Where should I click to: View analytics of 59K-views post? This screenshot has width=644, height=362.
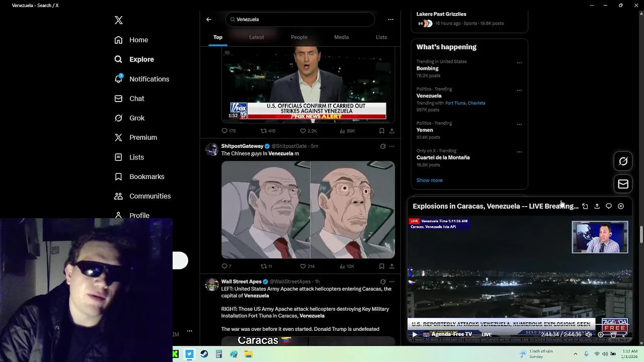(347, 131)
